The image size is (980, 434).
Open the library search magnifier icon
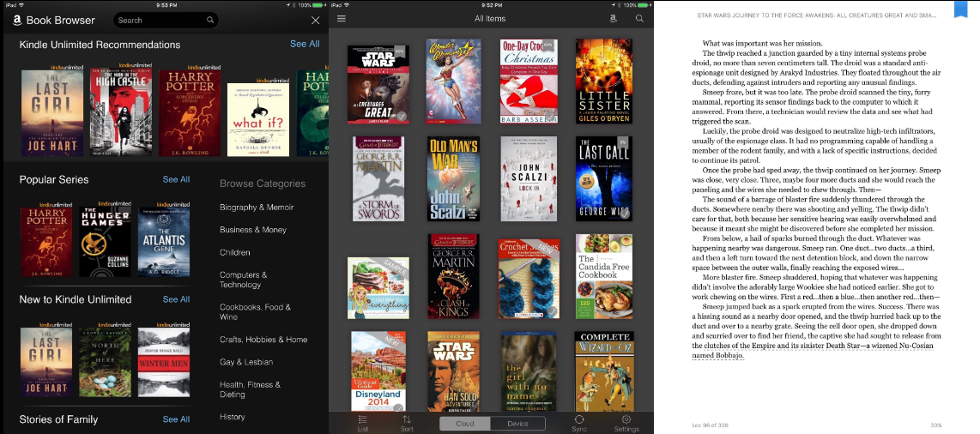click(639, 19)
